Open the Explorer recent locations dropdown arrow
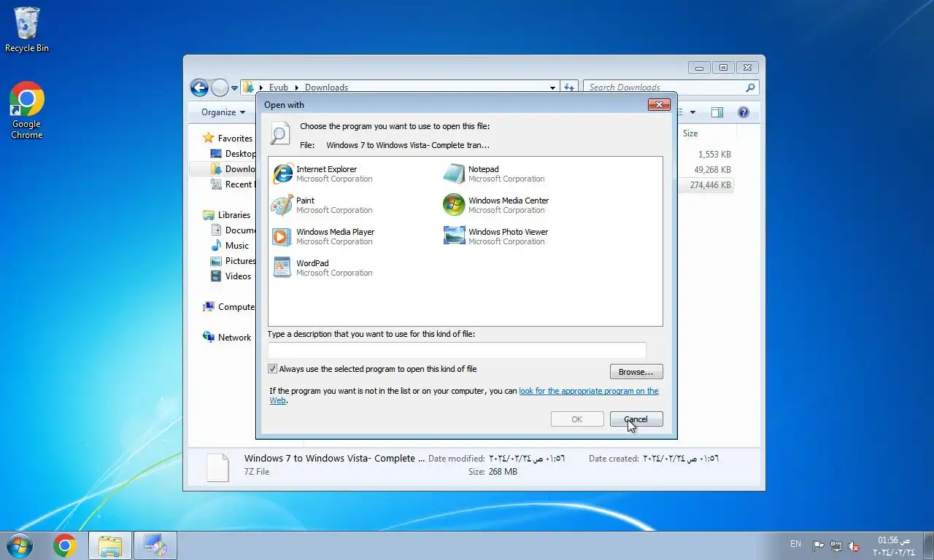The image size is (934, 560). point(234,88)
